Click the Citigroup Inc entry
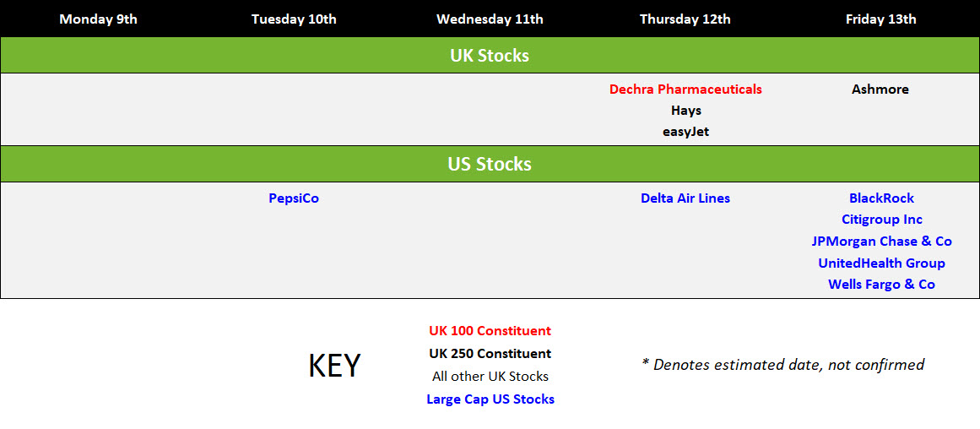This screenshot has height=429, width=980. pos(881,220)
